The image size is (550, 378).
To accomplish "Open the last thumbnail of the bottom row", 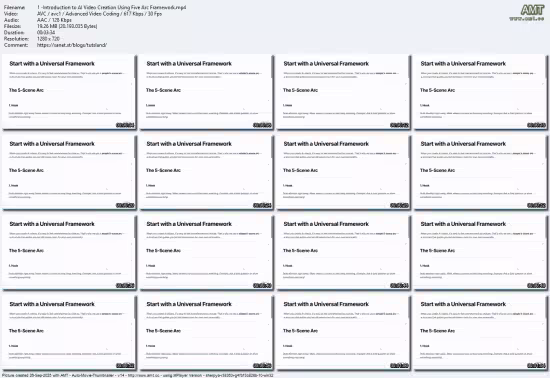I will (x=480, y=332).
